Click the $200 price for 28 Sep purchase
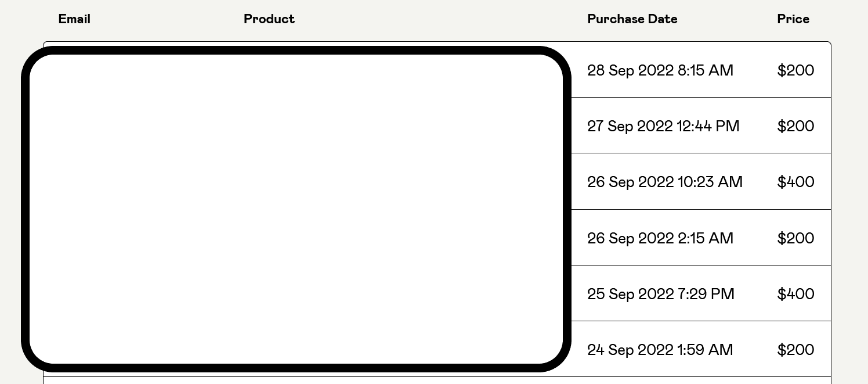The height and width of the screenshot is (384, 868). tap(795, 70)
